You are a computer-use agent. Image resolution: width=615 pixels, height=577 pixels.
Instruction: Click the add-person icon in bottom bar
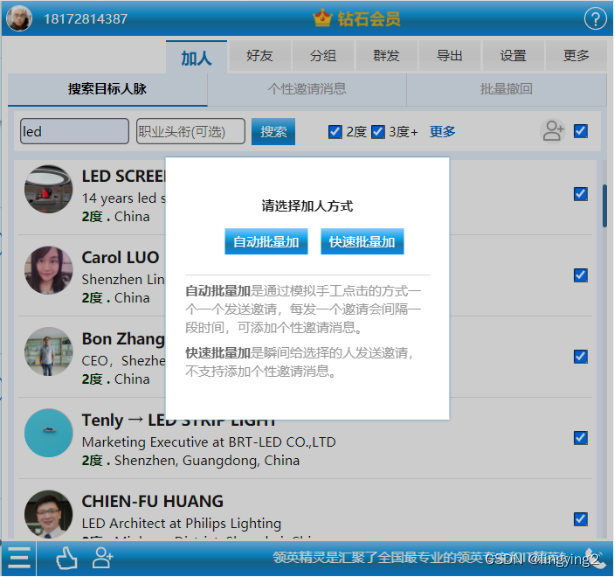[x=102, y=558]
